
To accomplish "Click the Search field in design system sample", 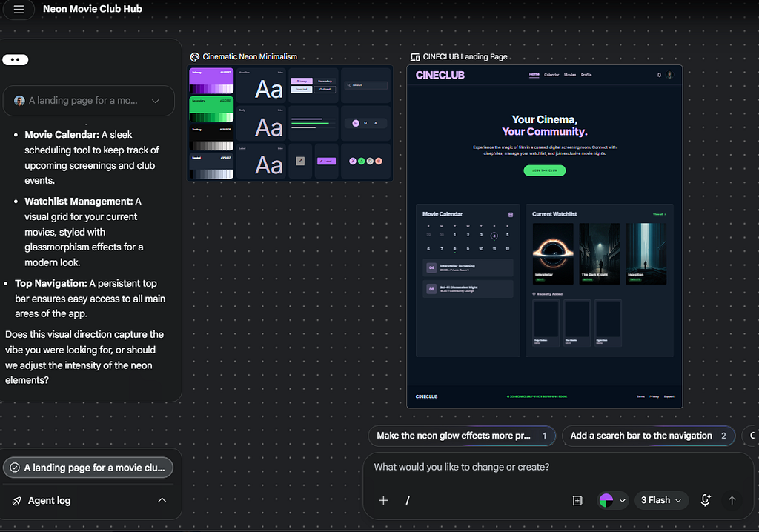I will 366,85.
